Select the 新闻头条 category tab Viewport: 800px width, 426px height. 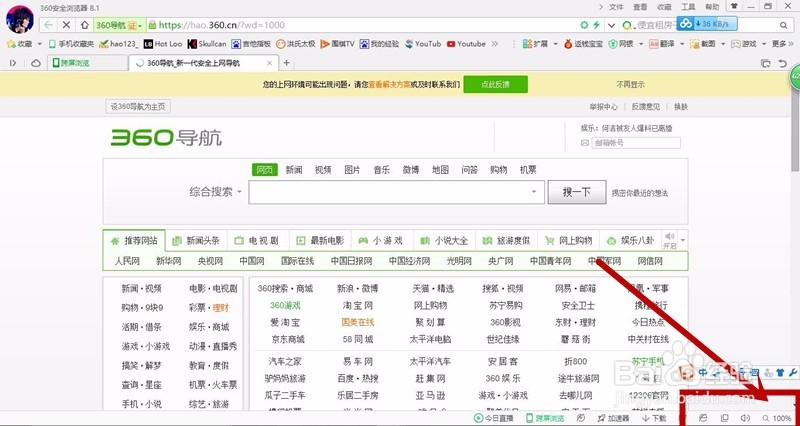[x=196, y=240]
